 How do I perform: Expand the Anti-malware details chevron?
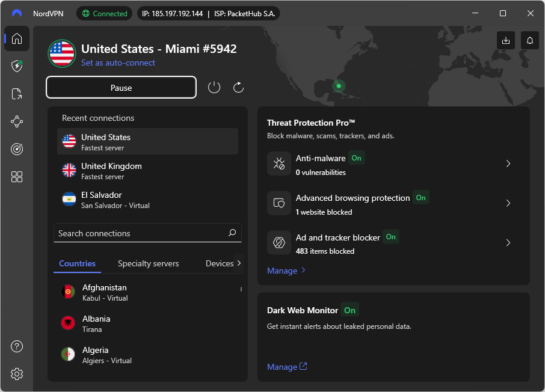(508, 164)
